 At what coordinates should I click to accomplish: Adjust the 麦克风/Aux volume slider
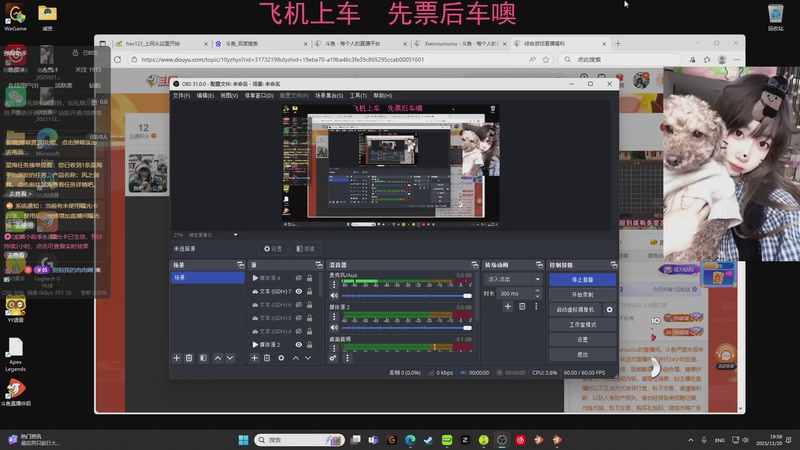pos(407,295)
